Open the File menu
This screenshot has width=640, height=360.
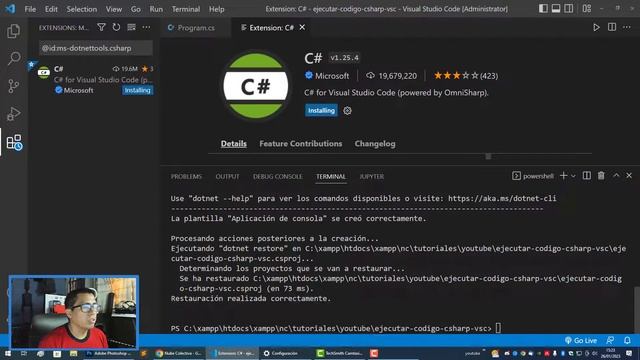(30, 9)
